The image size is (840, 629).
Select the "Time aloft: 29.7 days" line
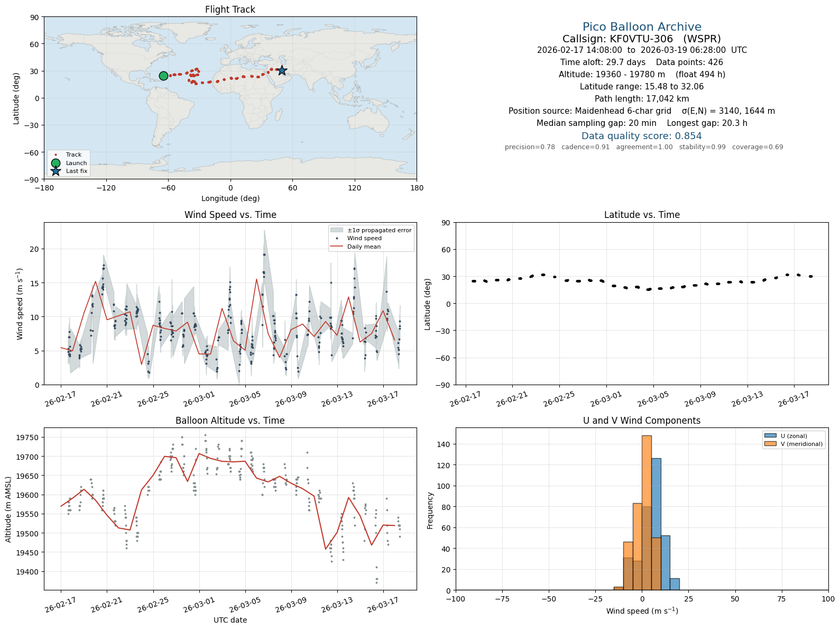[x=642, y=62]
